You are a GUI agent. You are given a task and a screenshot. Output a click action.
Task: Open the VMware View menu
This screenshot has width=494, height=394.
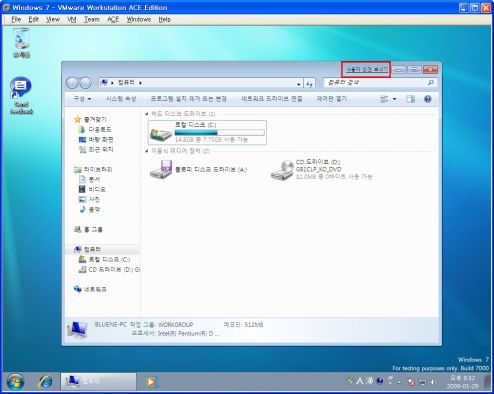pyautogui.click(x=53, y=19)
